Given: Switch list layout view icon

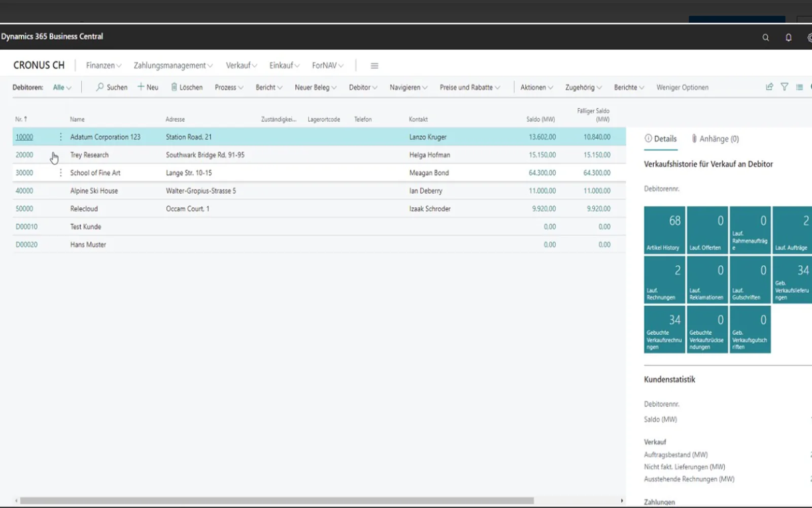Looking at the screenshot, I should pos(800,87).
